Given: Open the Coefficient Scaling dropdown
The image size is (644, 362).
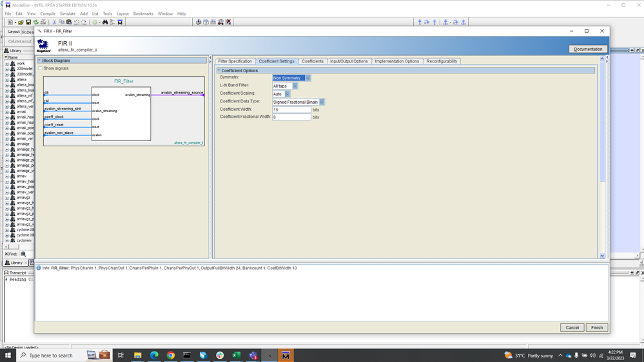Looking at the screenshot, I should [x=287, y=94].
